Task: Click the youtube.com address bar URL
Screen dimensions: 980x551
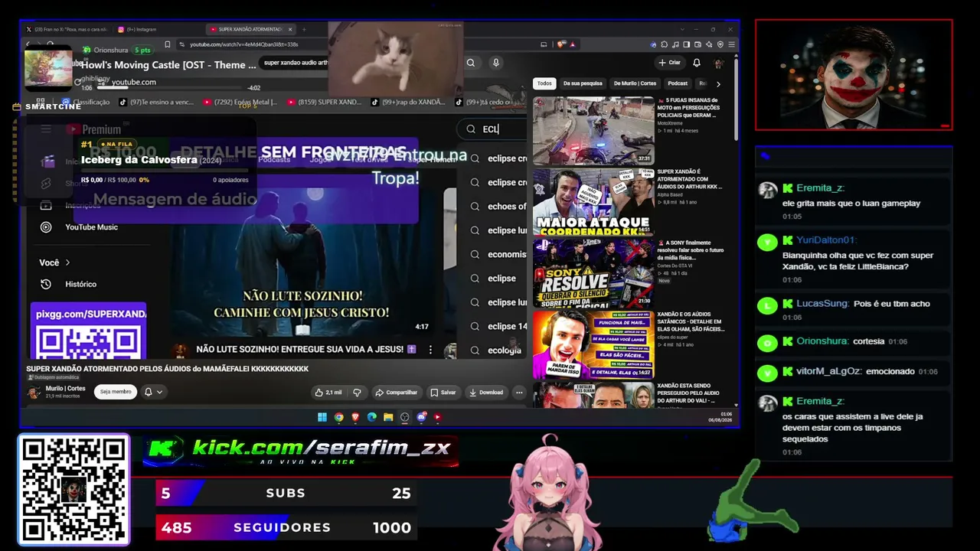Action: [243, 44]
